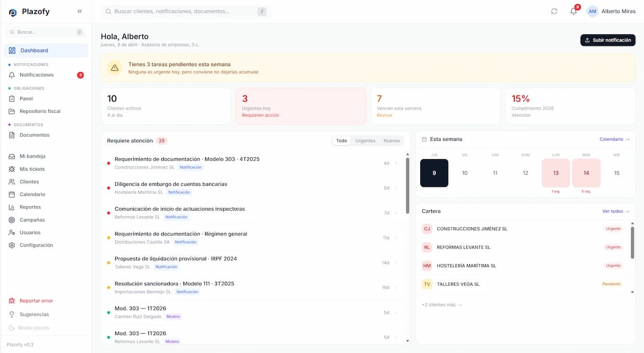
Task: Select the Reportes sidebar icon
Action: coord(12,207)
